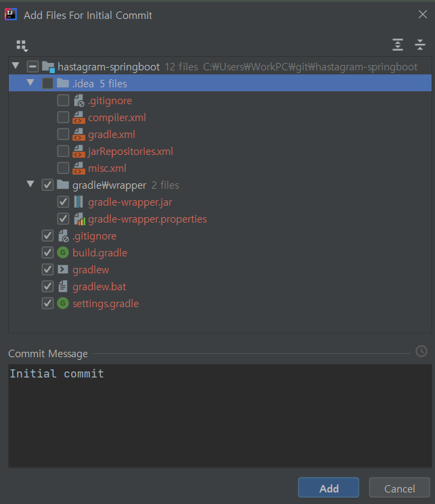The height and width of the screenshot is (504, 435).
Task: Click the gradle\wrapper folder icon
Action: (x=63, y=185)
